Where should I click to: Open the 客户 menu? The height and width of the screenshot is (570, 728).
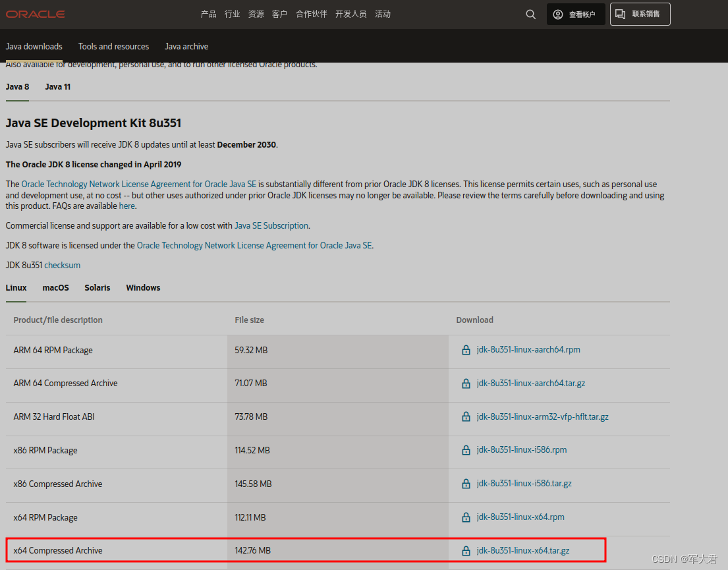[x=279, y=14]
